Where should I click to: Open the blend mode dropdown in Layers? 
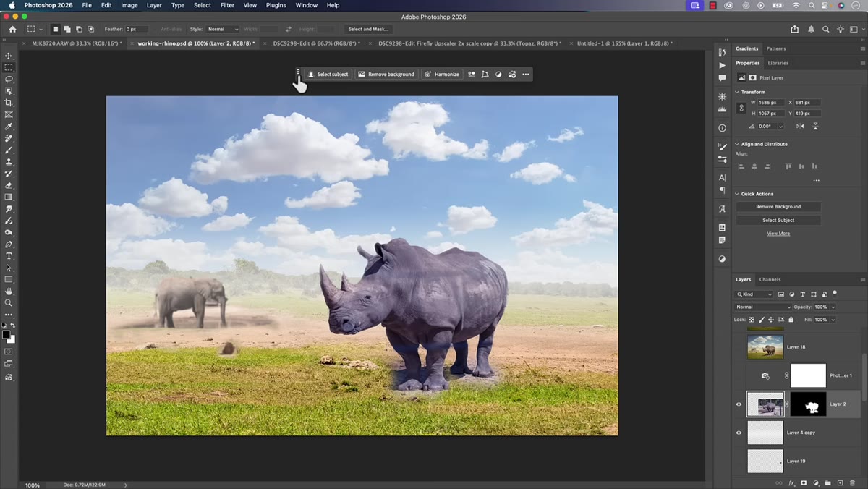pos(764,307)
